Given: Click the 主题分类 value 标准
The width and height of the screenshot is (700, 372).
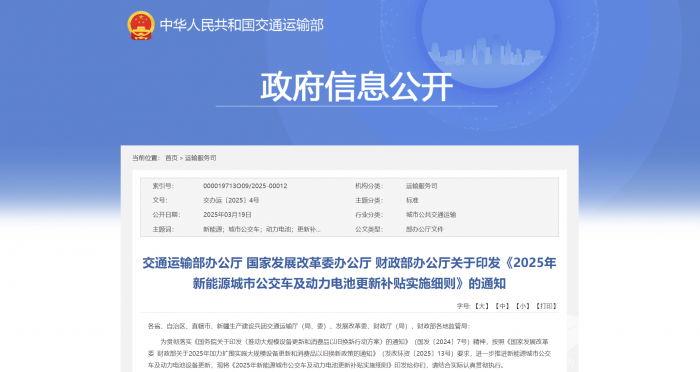Looking at the screenshot, I should coord(412,200).
